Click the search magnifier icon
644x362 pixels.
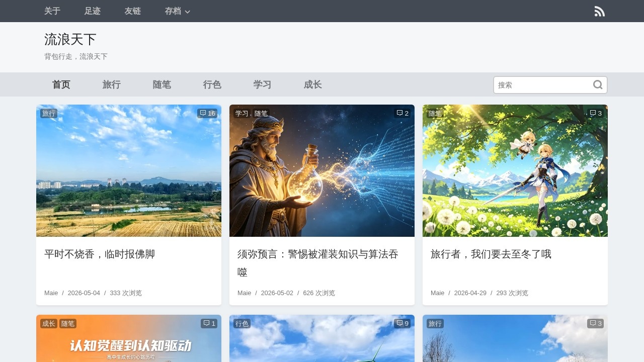[598, 85]
